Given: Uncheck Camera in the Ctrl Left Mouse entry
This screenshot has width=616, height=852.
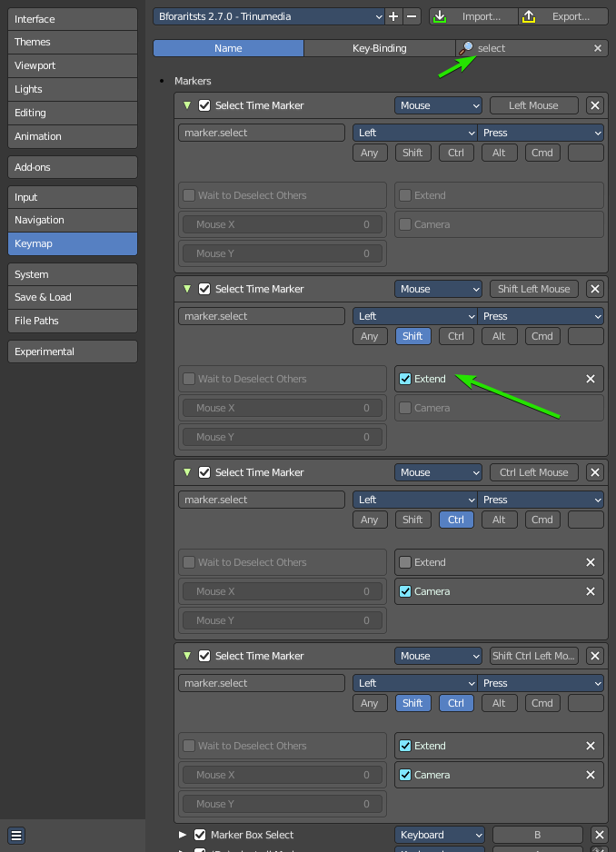Looking at the screenshot, I should [x=405, y=591].
